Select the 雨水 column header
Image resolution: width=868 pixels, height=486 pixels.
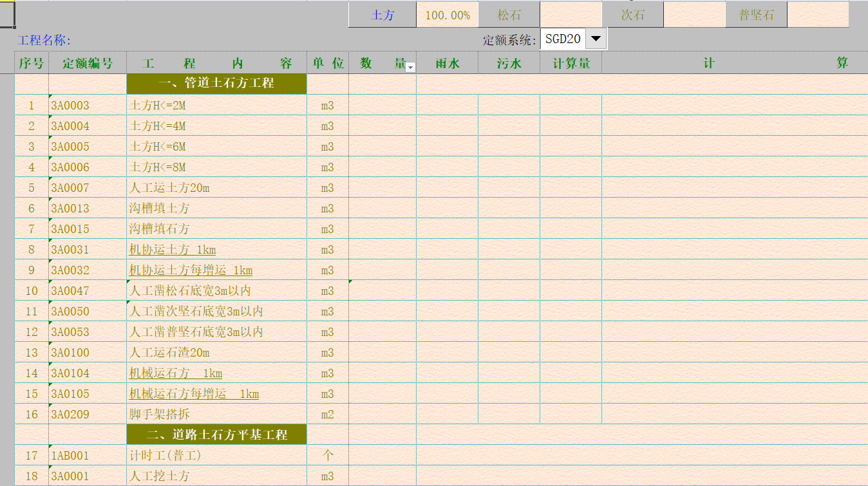click(447, 63)
